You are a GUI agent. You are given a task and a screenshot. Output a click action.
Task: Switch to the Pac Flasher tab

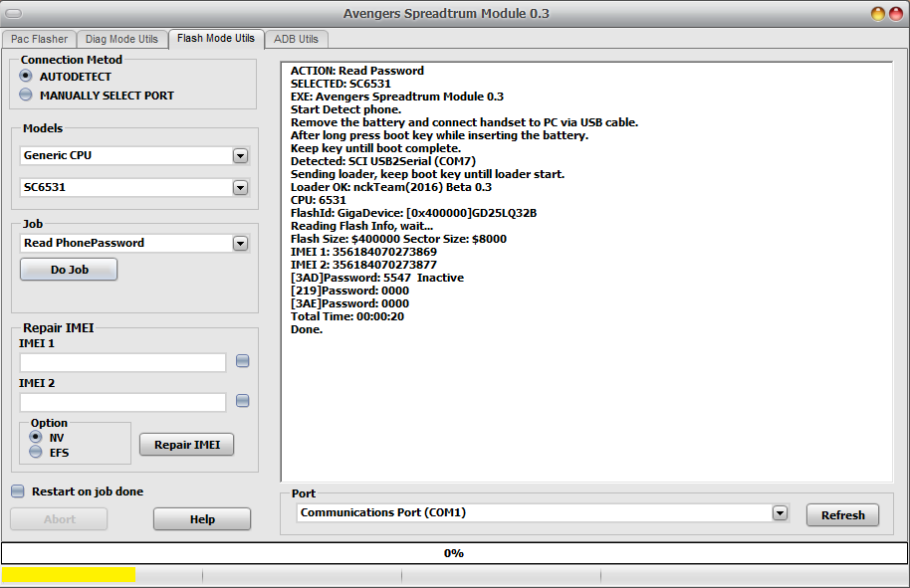click(x=39, y=39)
